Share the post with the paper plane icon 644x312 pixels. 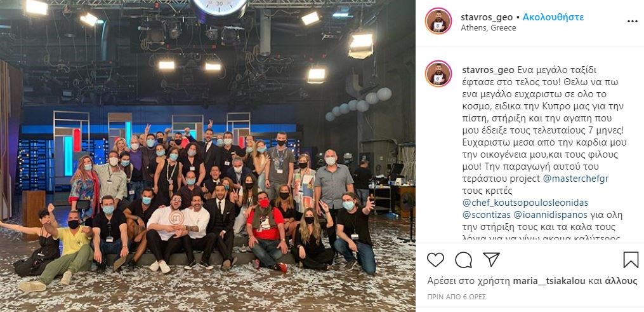click(491, 259)
